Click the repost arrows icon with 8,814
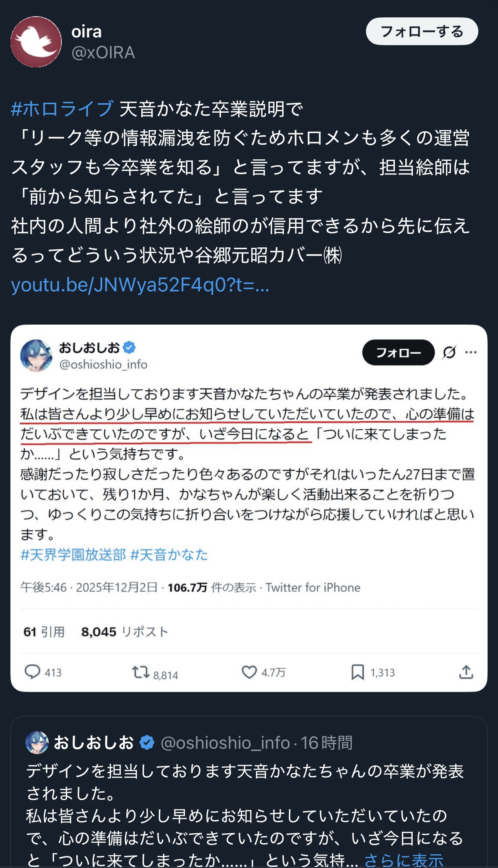The image size is (498, 868). coord(141,672)
